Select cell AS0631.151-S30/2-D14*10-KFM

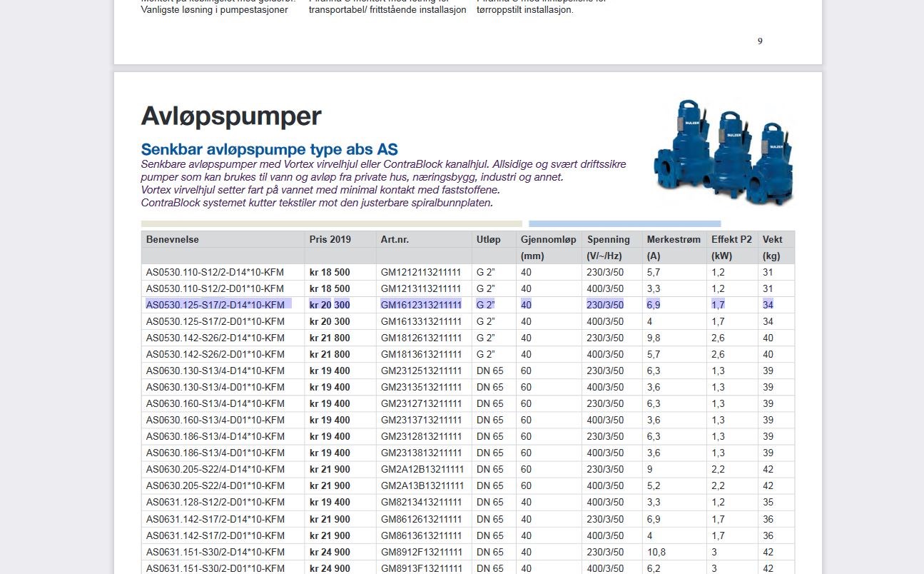215,552
